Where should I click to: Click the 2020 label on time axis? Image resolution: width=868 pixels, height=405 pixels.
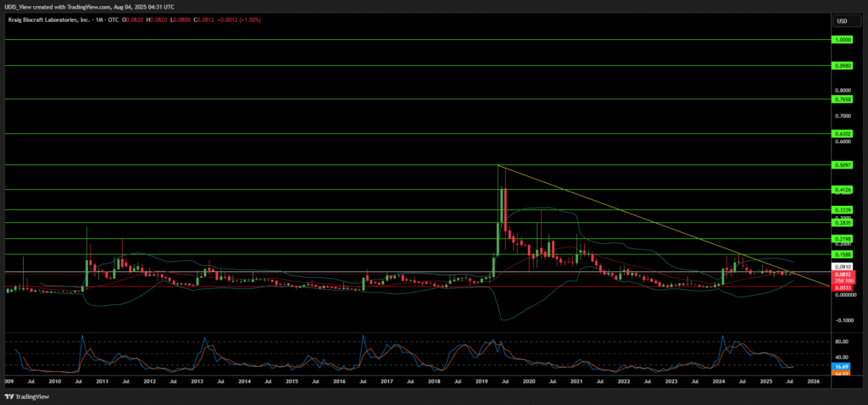(x=527, y=383)
